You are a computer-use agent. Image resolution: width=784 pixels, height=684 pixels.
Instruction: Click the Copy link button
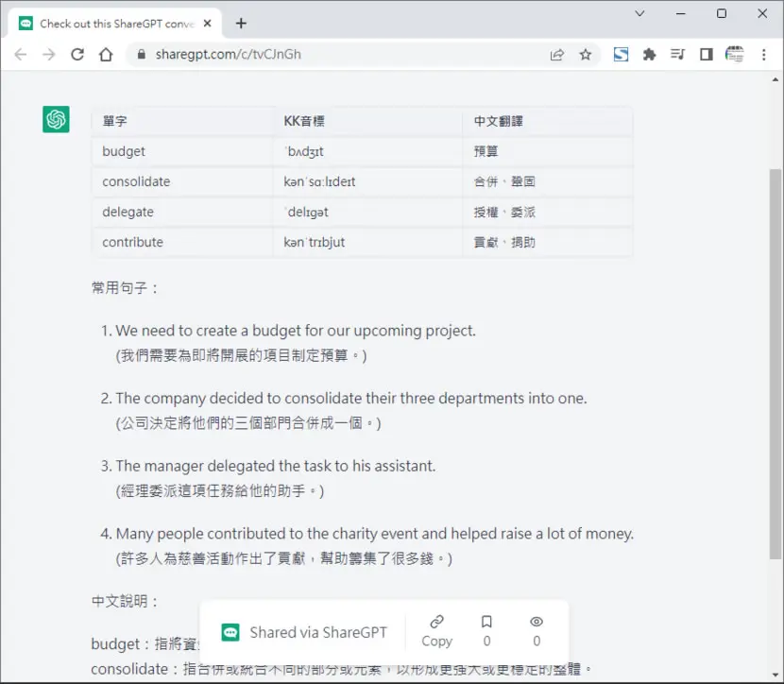tap(436, 631)
